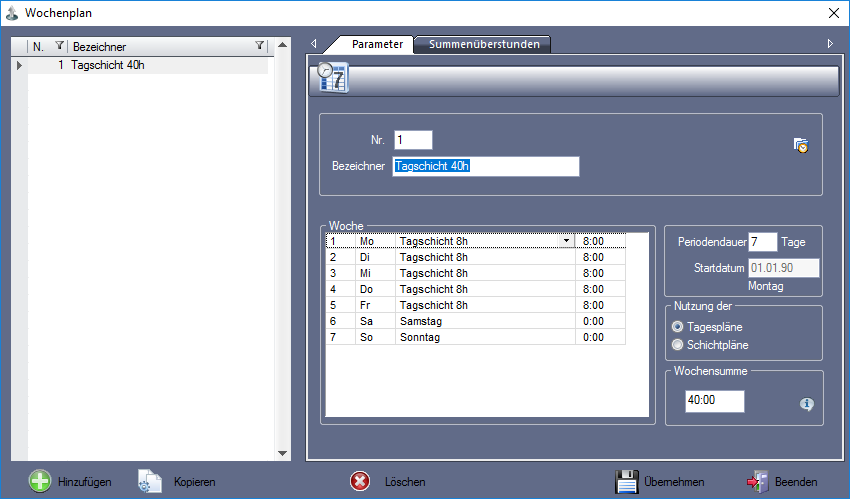This screenshot has height=499, width=850.
Task: Click the Wochenplan calendar header icon
Action: coord(332,78)
